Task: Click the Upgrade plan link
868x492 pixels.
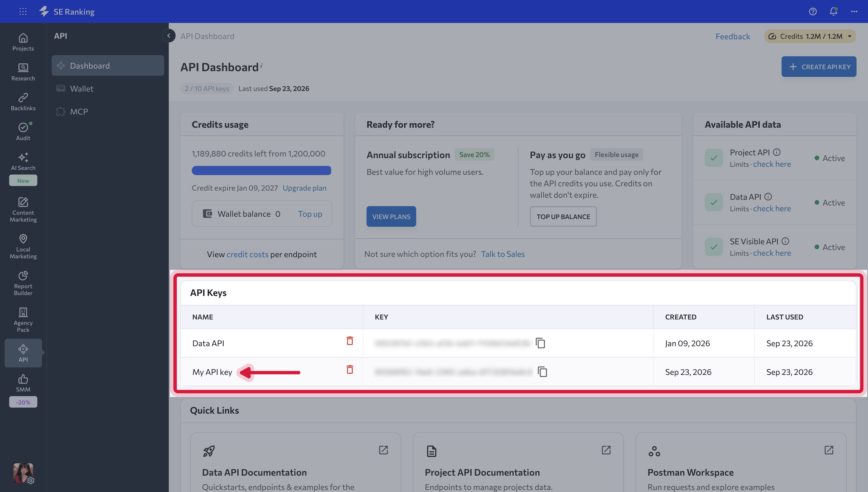Action: point(305,188)
